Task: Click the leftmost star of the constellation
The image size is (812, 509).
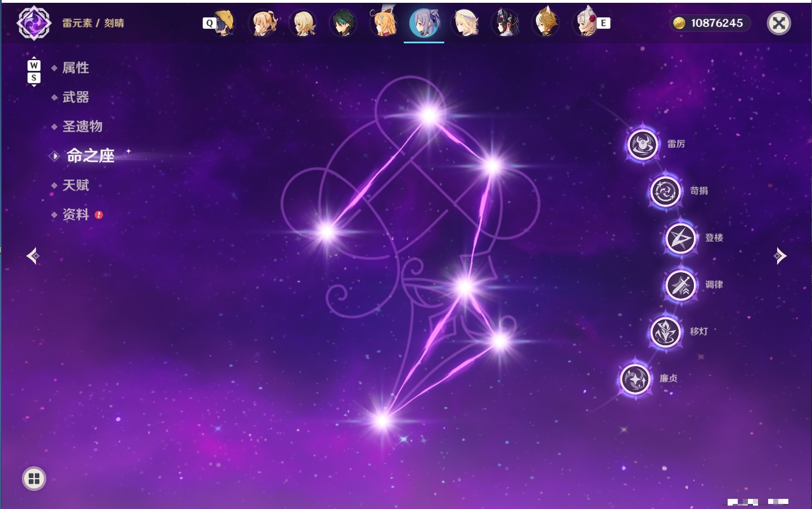Action: [327, 232]
